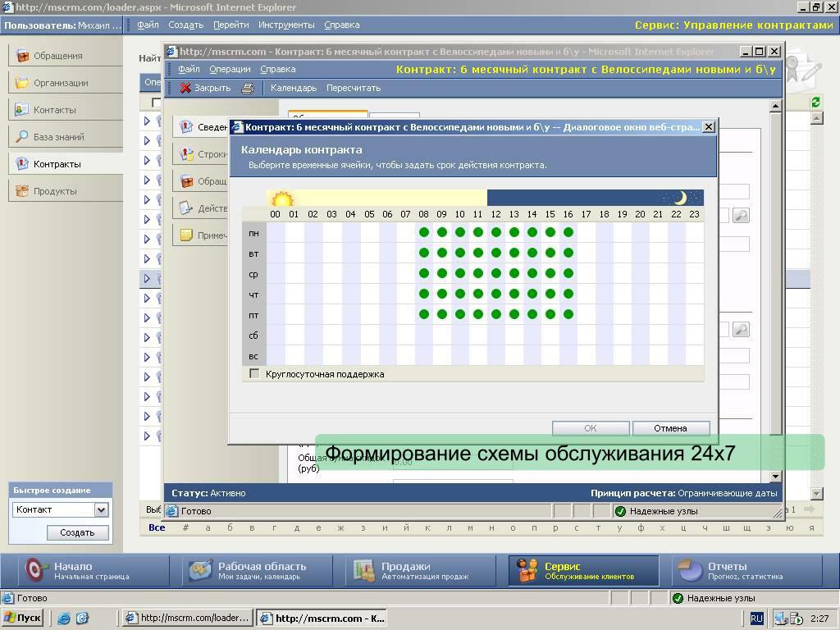Click the red X Закрыть icon in contract toolbar
The image size is (840, 630).
point(185,89)
